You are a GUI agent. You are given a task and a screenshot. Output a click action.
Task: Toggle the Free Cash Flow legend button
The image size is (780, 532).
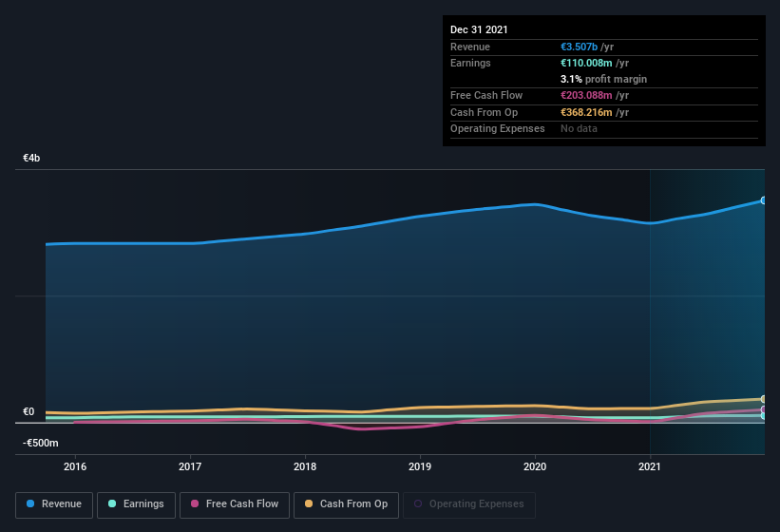pyautogui.click(x=235, y=504)
